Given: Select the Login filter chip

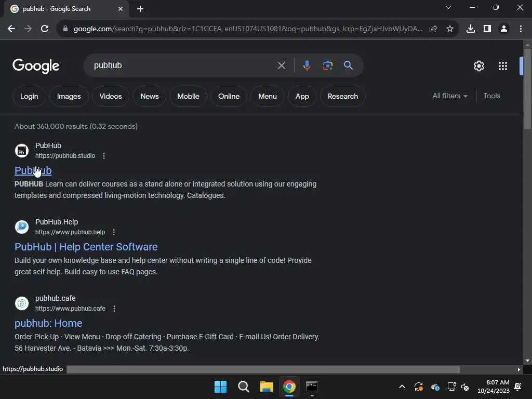Looking at the screenshot, I should tap(29, 96).
